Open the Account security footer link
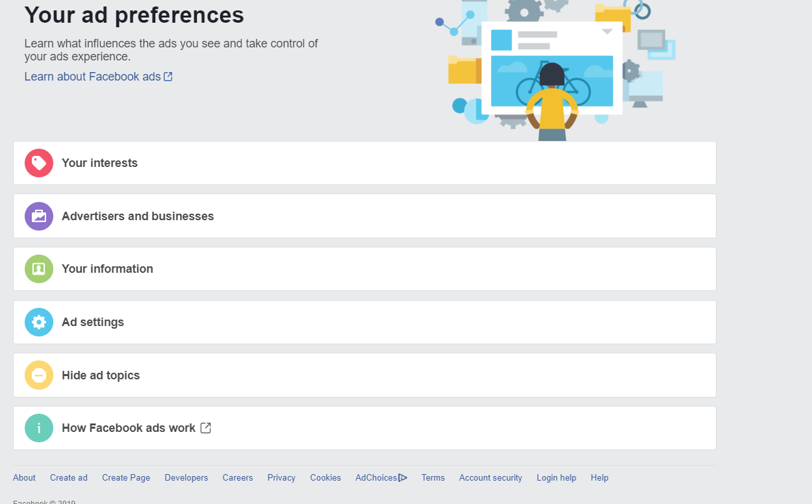 pyautogui.click(x=490, y=478)
